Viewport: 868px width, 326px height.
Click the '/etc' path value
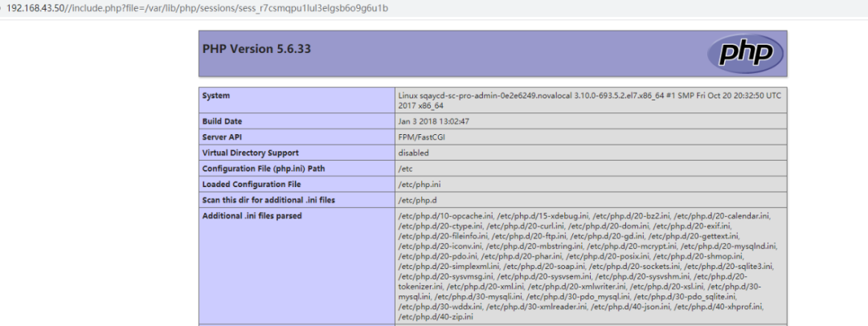[x=405, y=169]
